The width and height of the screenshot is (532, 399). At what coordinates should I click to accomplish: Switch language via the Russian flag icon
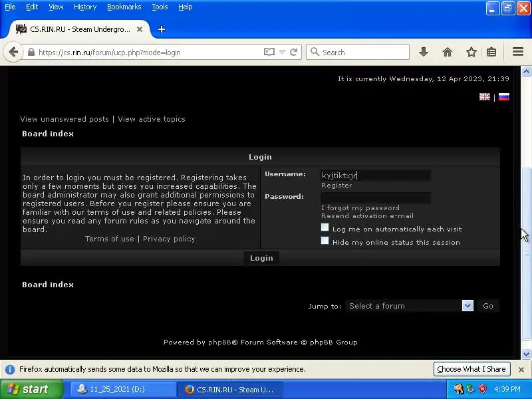[504, 97]
